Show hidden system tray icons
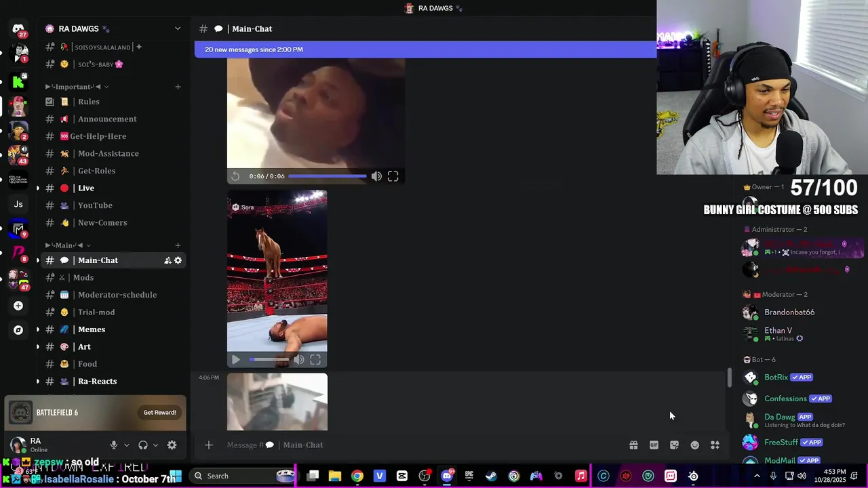Viewport: 868px width, 488px height. click(x=757, y=476)
